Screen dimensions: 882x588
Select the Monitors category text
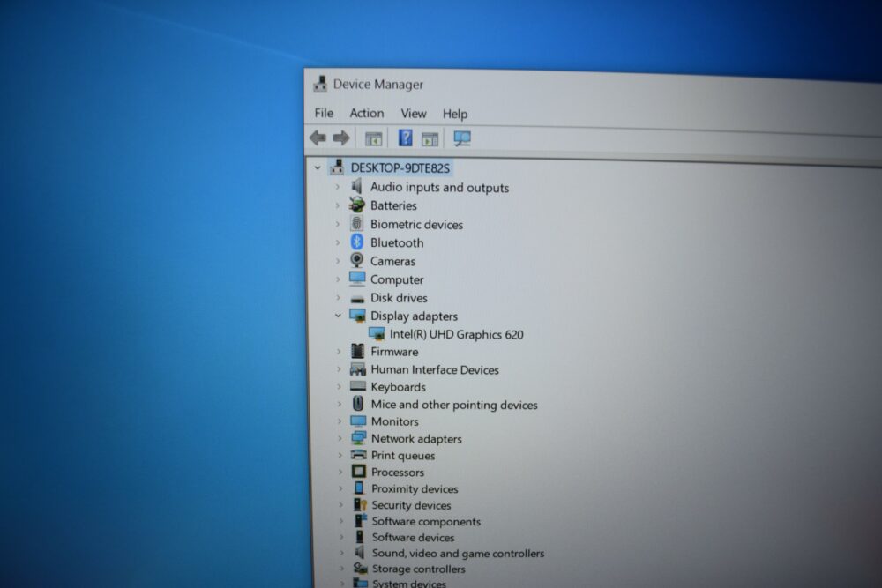point(395,421)
